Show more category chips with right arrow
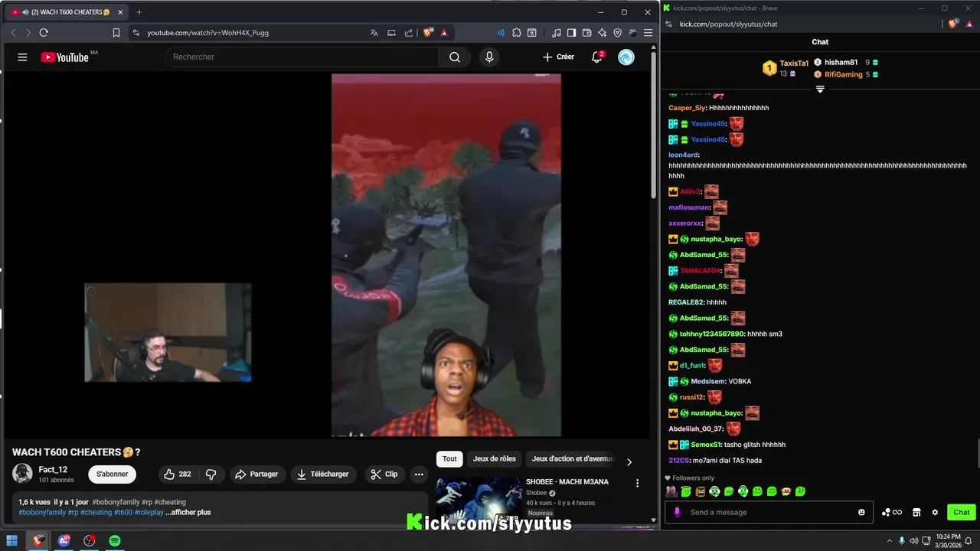Image resolution: width=980 pixels, height=551 pixels. 629,461
